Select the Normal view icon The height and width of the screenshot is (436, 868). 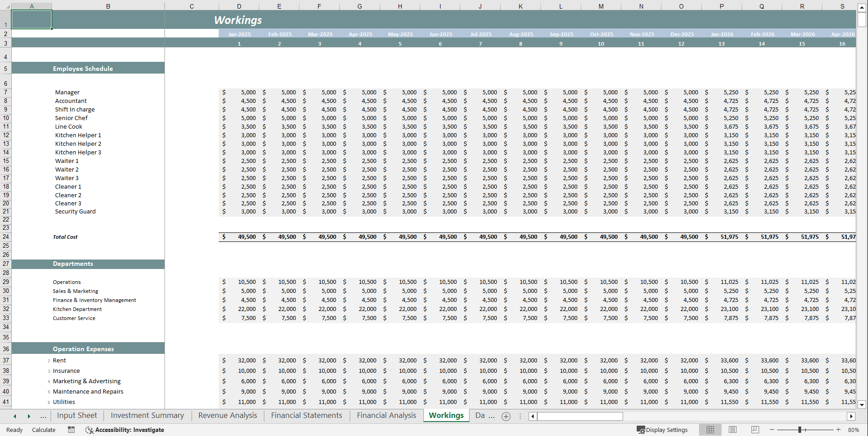(710, 430)
